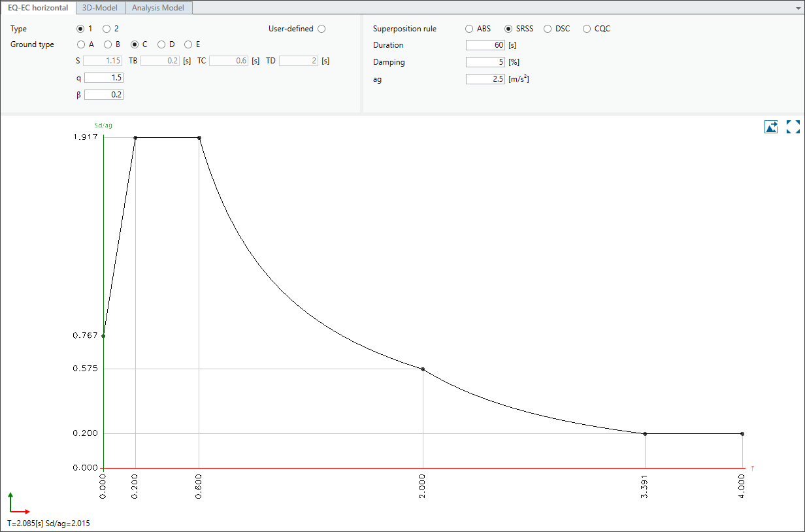Click the spectrum point at T=4.000

[x=742, y=434]
